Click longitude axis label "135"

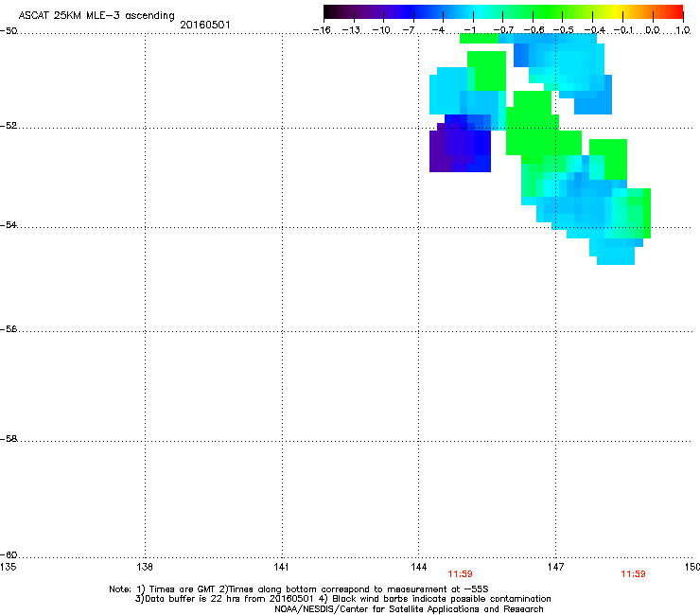(8, 567)
